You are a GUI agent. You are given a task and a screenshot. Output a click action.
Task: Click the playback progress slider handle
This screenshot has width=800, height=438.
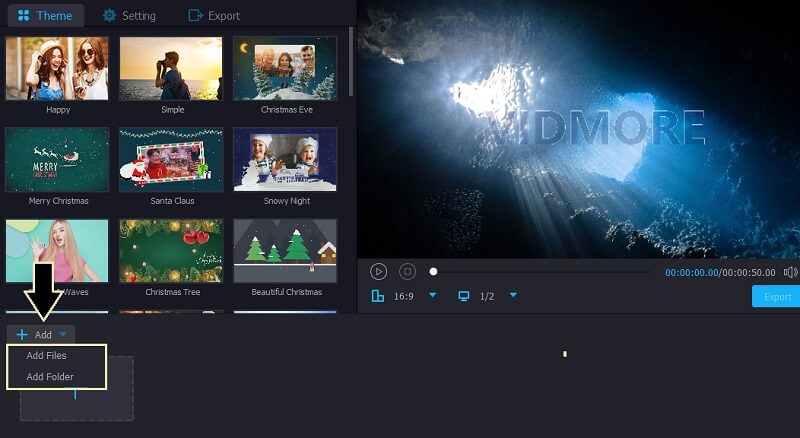433,271
